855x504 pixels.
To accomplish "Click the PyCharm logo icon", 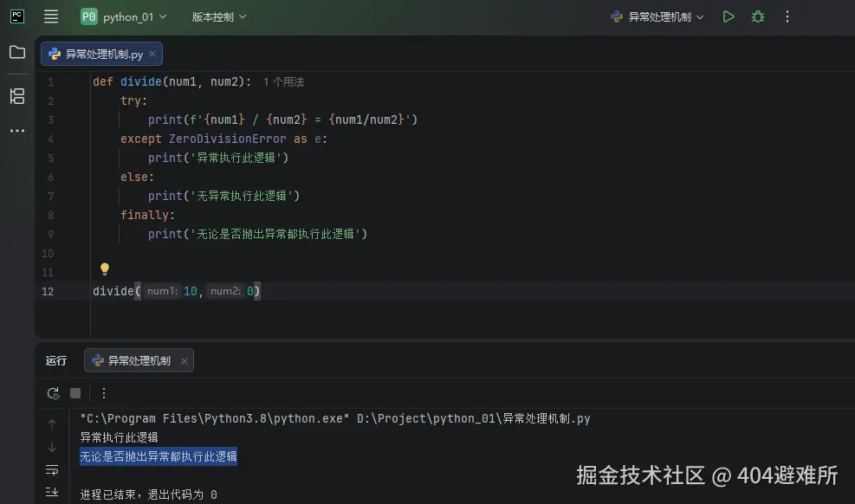I will tap(17, 16).
